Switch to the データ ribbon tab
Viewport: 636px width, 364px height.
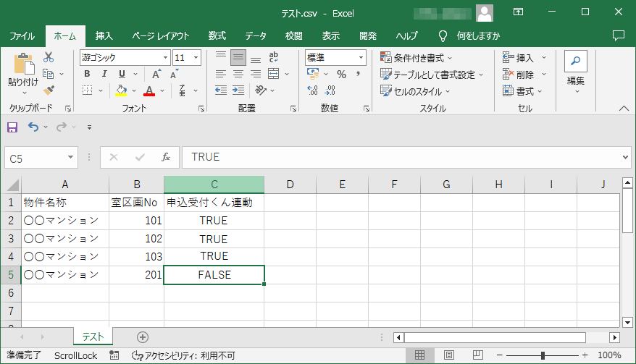pyautogui.click(x=255, y=35)
